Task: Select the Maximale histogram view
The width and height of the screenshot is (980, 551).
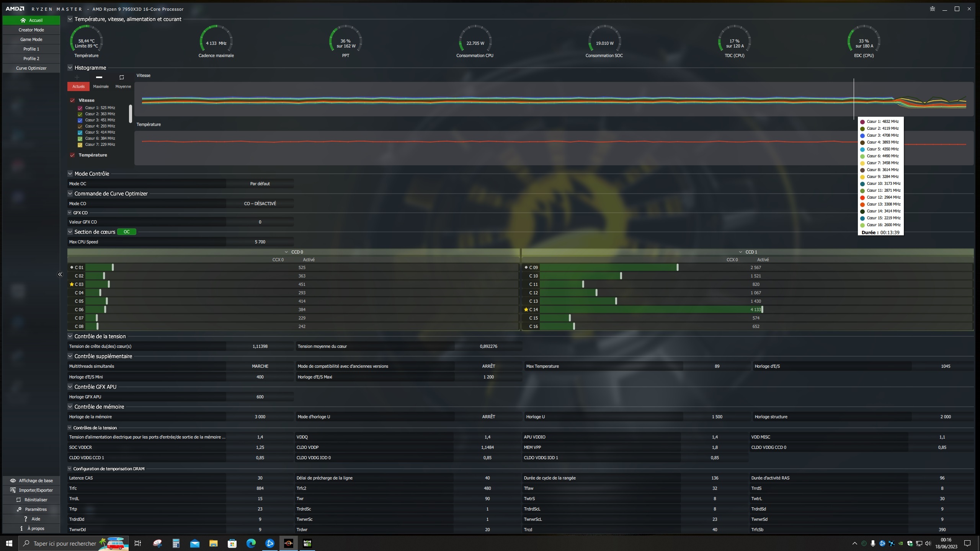Action: click(x=101, y=86)
